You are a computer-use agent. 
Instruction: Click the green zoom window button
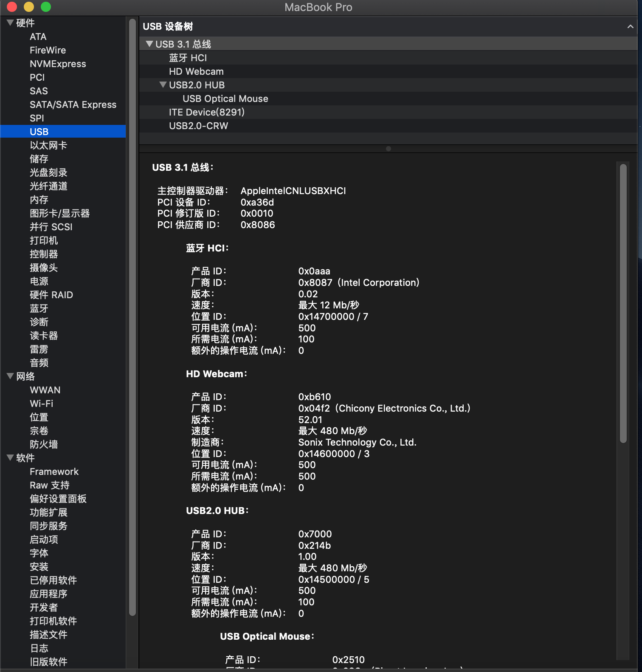(46, 7)
